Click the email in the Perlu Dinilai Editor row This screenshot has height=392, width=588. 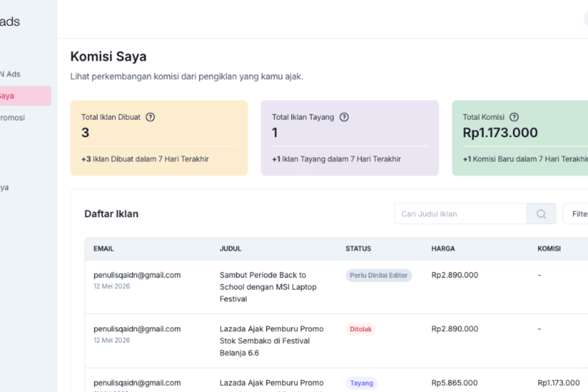click(x=137, y=275)
